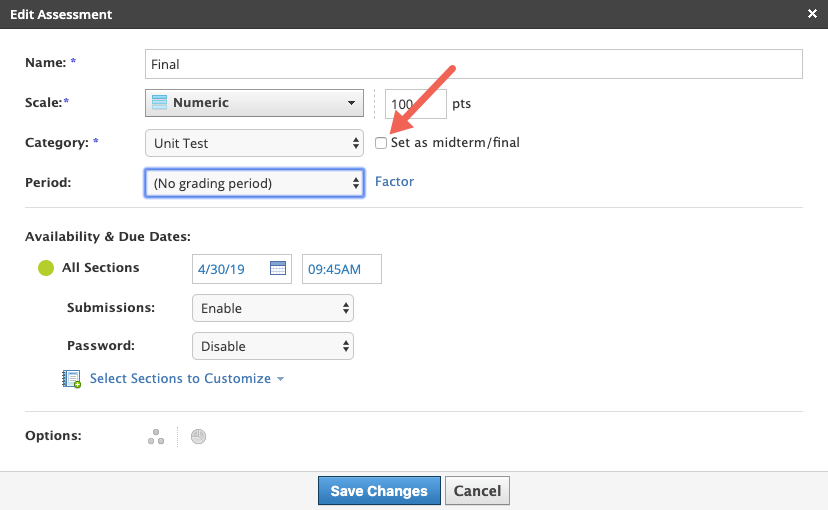Click the notebook icon beside Select Sections
Viewport: 828px width, 510px height.
pyautogui.click(x=72, y=379)
